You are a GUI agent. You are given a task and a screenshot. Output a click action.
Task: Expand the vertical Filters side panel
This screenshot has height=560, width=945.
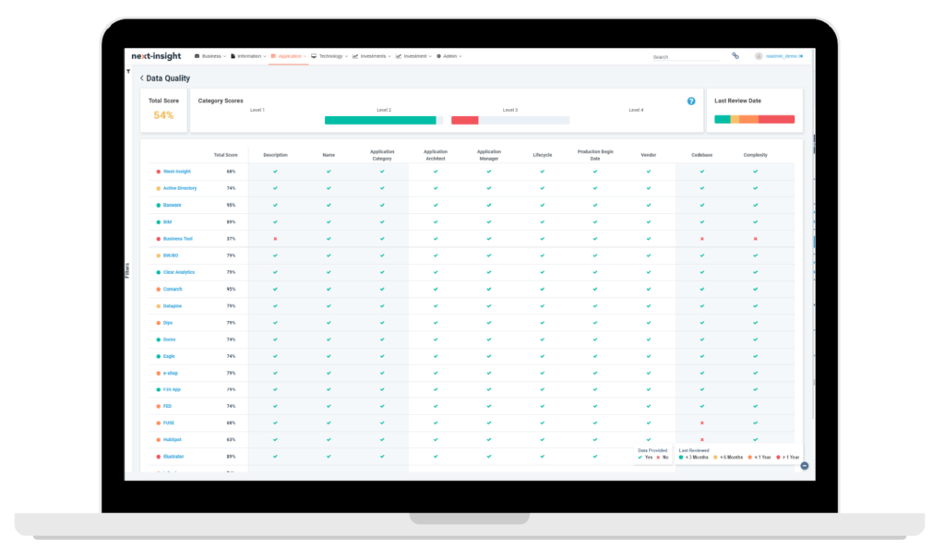pos(127,270)
